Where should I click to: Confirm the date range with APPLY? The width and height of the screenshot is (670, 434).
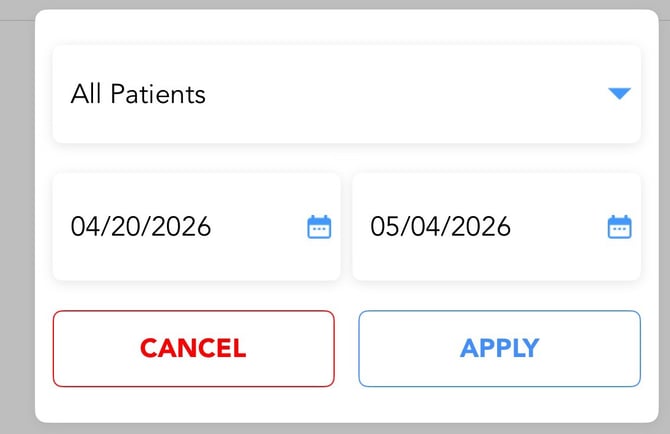(x=499, y=348)
